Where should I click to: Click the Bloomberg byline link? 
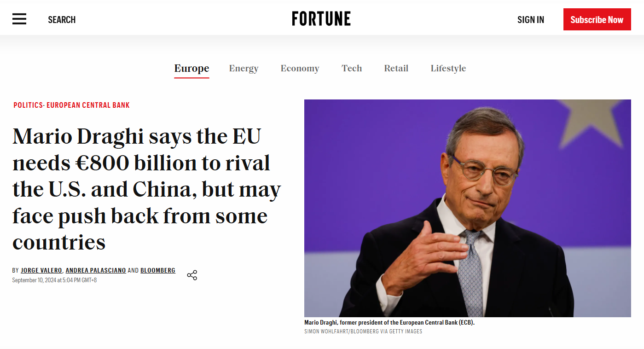point(158,271)
